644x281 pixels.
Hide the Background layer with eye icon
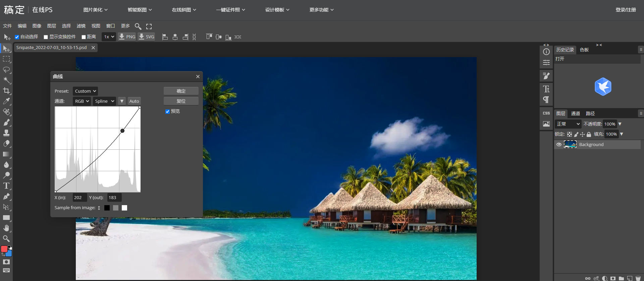tap(559, 145)
